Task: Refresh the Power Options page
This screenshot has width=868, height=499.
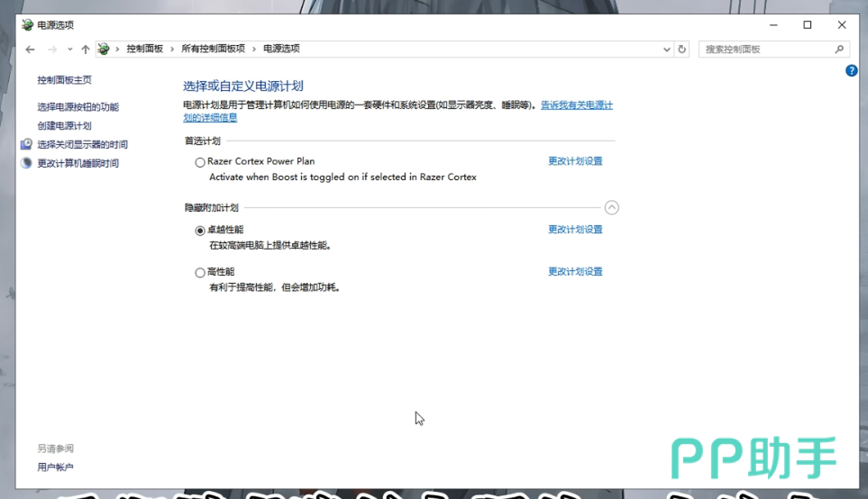Action: (682, 50)
